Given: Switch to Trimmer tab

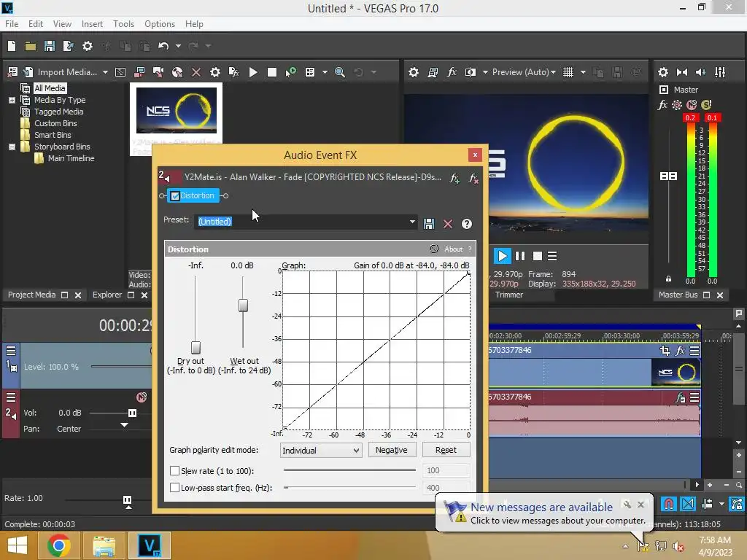Looking at the screenshot, I should 508,295.
